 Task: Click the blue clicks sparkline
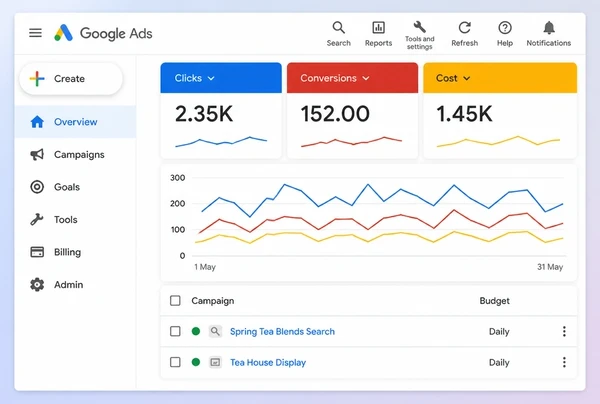coord(221,142)
